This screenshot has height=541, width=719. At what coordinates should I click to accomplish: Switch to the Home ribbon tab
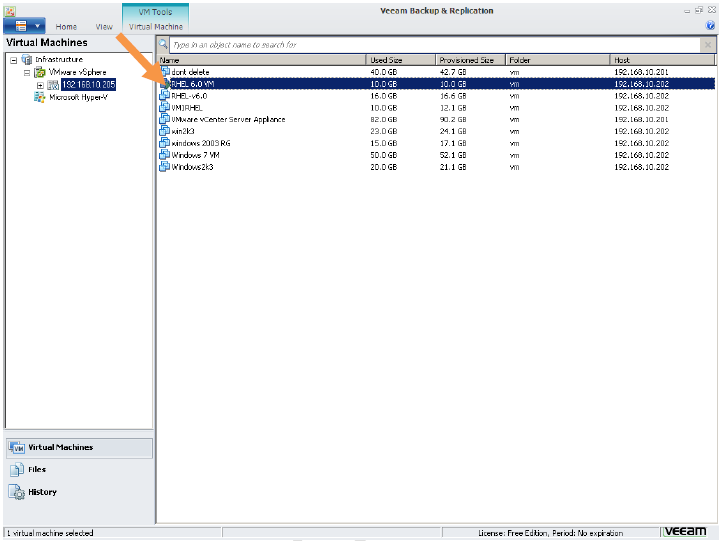point(66,27)
